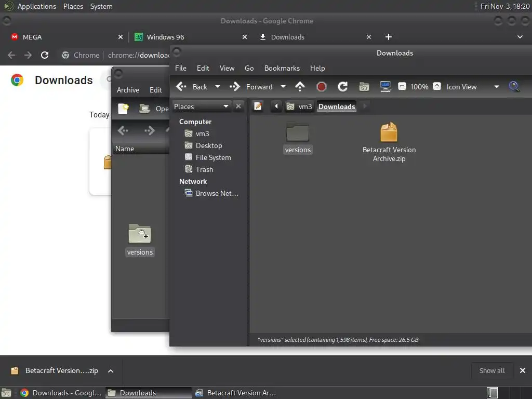The height and width of the screenshot is (399, 532).
Task: Click the Chrome forward arrow
Action: point(28,55)
